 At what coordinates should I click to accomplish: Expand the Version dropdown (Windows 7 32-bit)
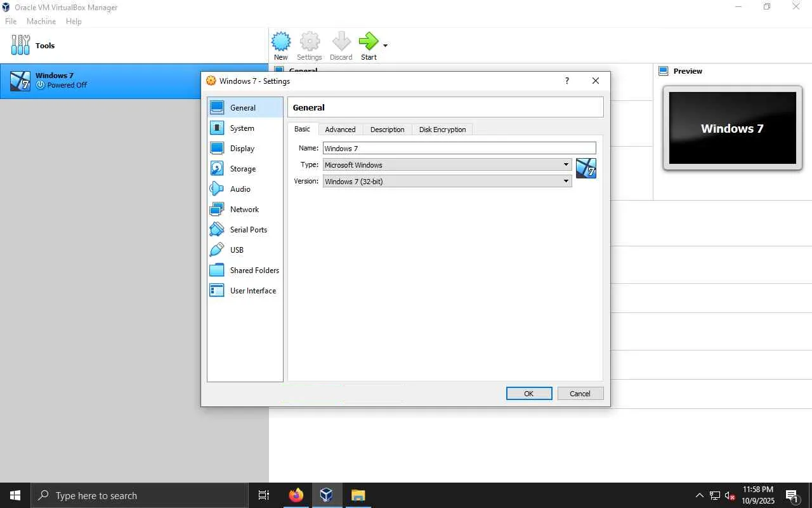pyautogui.click(x=447, y=181)
